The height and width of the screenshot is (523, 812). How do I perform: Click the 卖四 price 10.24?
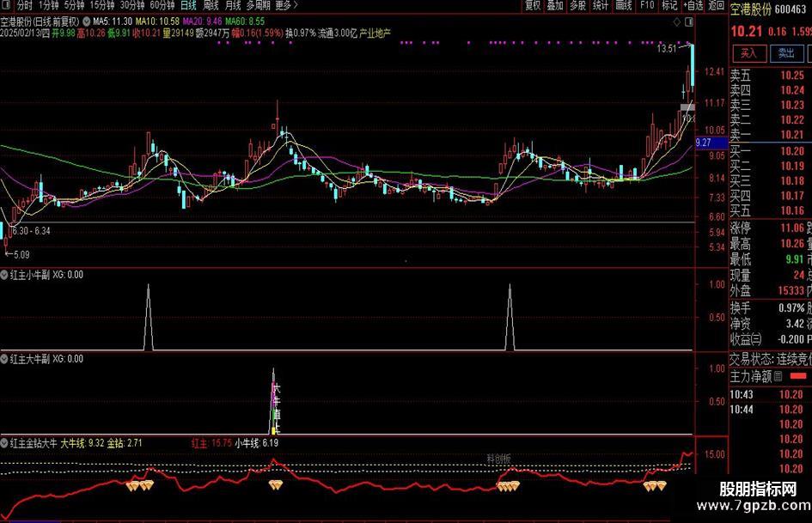click(x=792, y=90)
